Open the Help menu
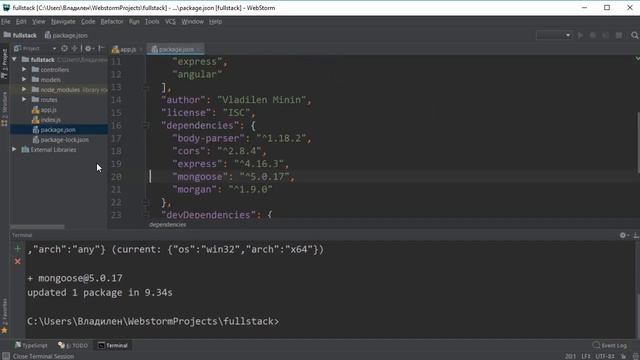 pos(215,22)
